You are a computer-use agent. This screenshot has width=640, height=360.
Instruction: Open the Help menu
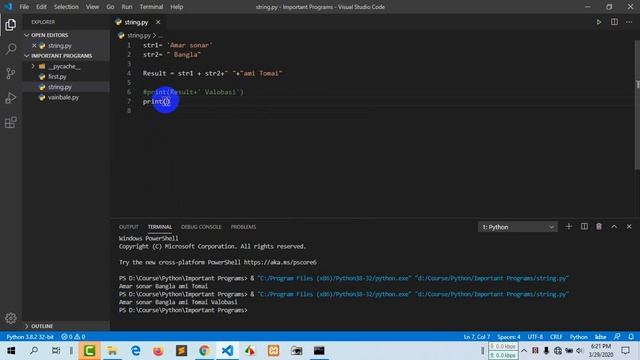pyautogui.click(x=177, y=7)
